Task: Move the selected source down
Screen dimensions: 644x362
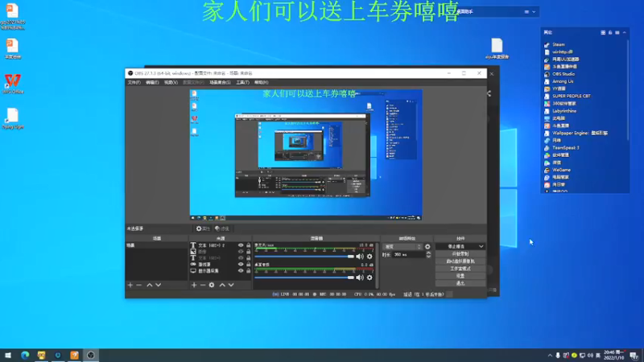Action: click(231, 285)
